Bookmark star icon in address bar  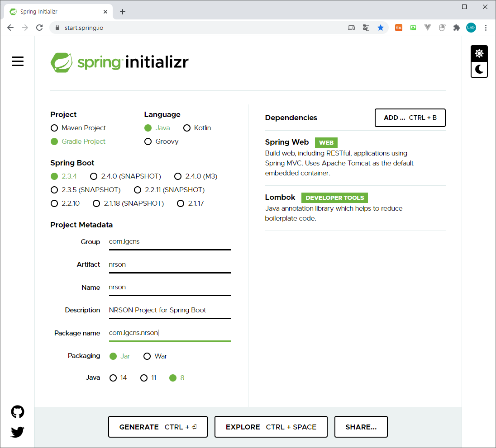pos(381,28)
